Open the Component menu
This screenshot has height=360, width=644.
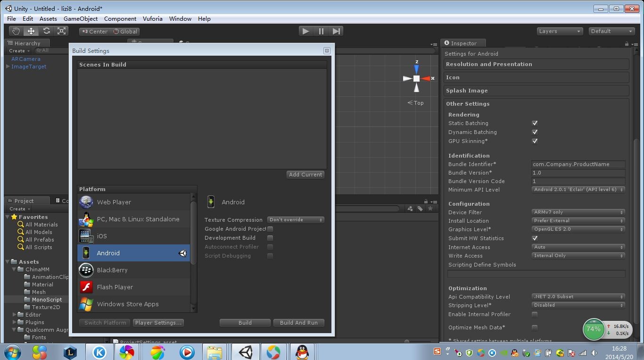pyautogui.click(x=120, y=19)
